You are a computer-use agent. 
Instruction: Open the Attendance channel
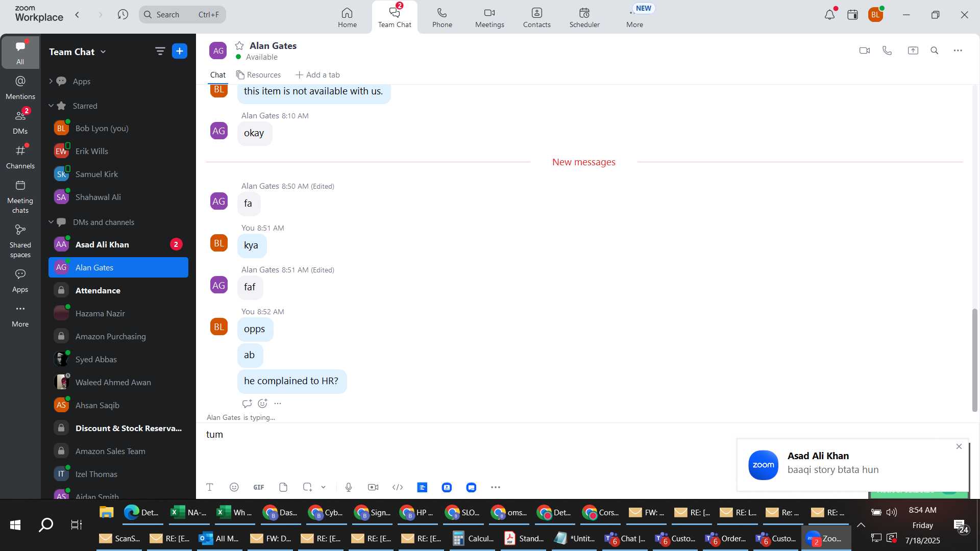pyautogui.click(x=118, y=290)
